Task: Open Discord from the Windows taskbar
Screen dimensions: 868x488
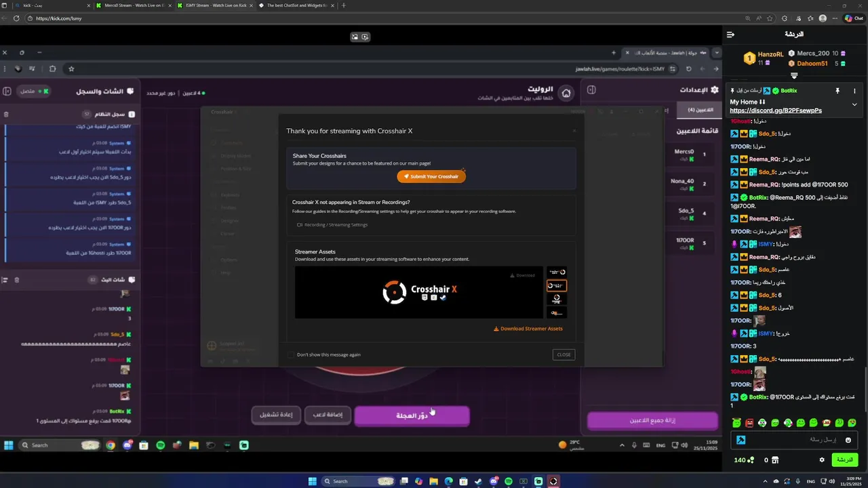Action: tap(494, 481)
